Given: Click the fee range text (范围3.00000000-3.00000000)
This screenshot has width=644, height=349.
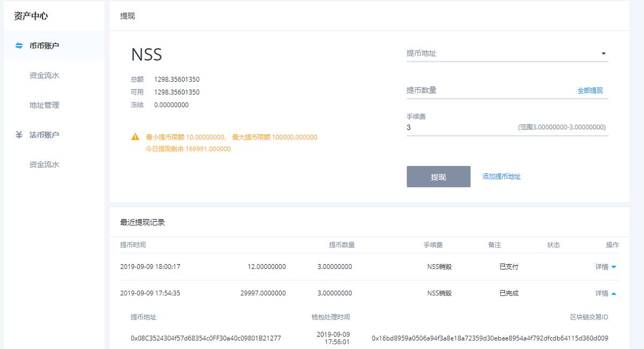Looking at the screenshot, I should pyautogui.click(x=561, y=127).
